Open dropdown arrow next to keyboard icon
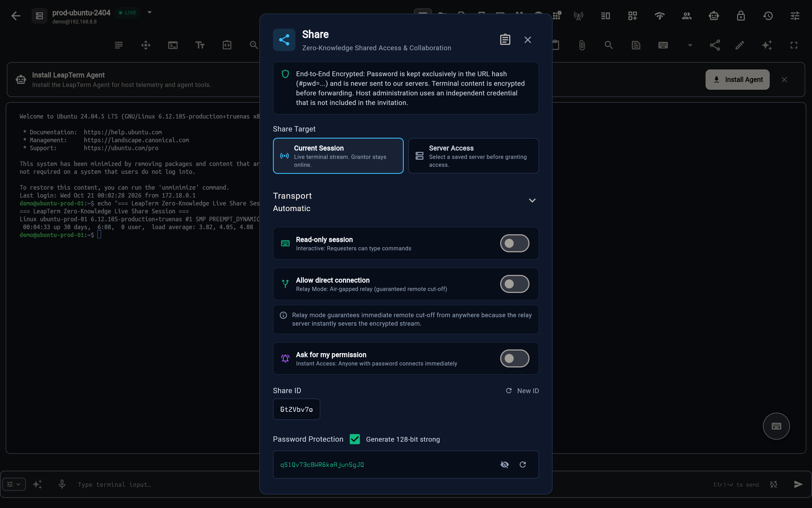The image size is (812, 508). [690, 45]
